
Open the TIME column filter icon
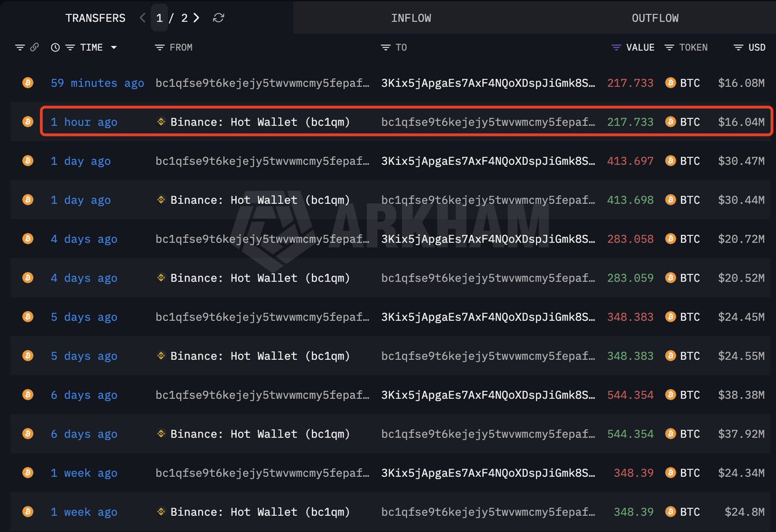tap(71, 47)
